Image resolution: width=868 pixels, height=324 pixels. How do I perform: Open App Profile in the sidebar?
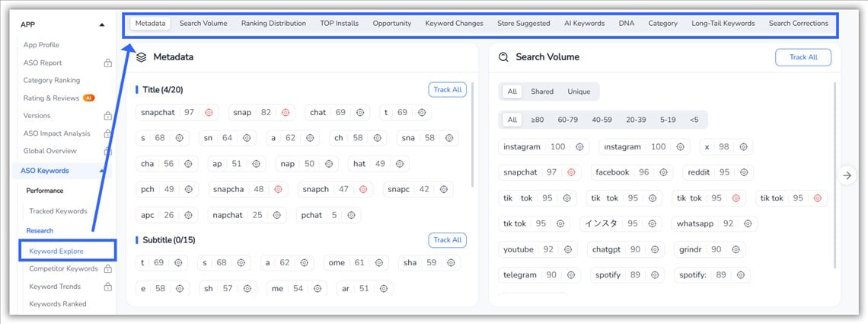pyautogui.click(x=42, y=45)
